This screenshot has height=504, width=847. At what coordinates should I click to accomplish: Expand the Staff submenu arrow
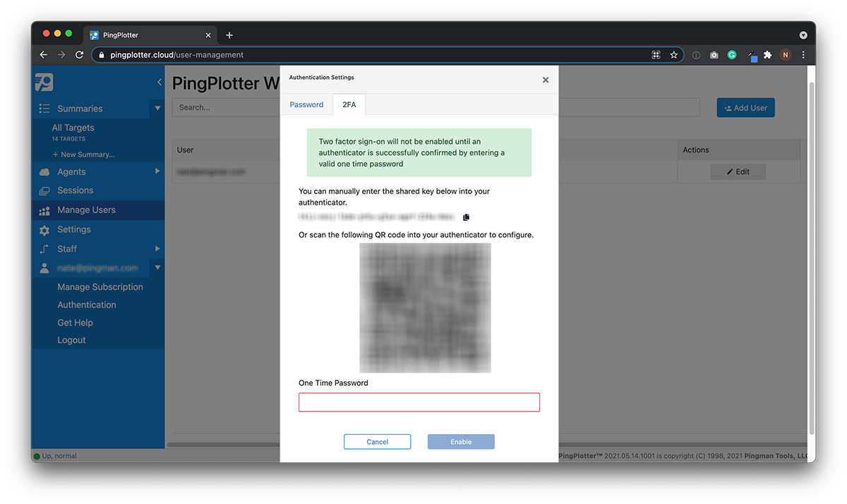click(157, 248)
